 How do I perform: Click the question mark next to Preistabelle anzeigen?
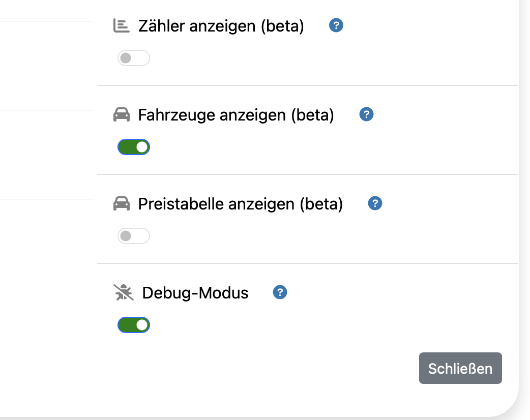pyautogui.click(x=375, y=203)
